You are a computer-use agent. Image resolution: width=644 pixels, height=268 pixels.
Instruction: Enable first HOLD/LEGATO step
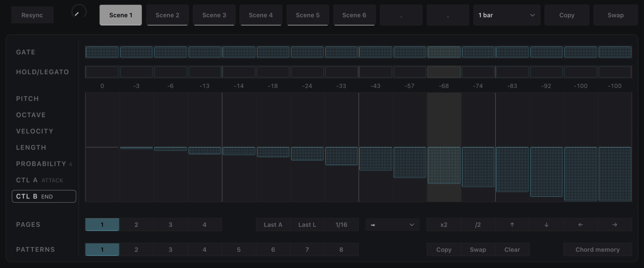click(x=102, y=72)
